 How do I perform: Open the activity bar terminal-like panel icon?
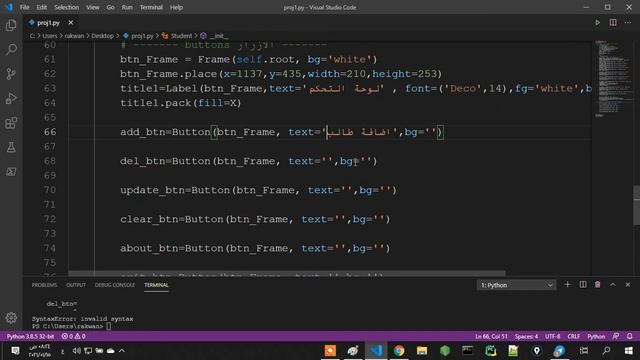coord(11,172)
